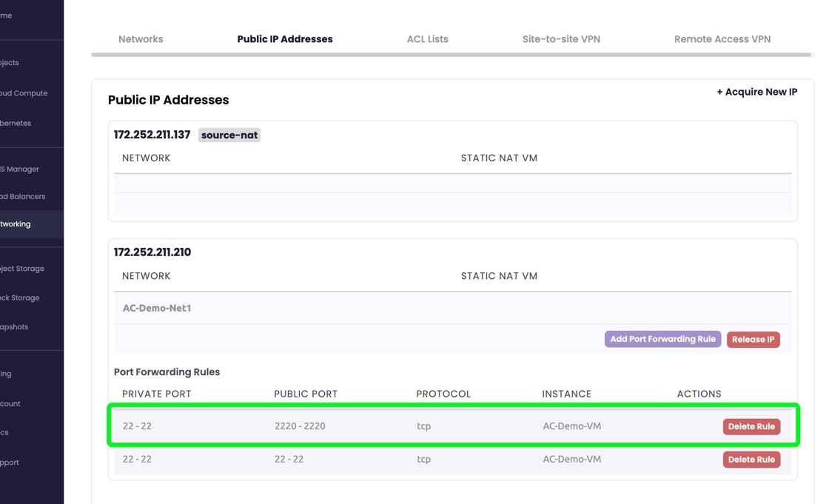Delete the rule with public port 22 - 22

[x=751, y=460]
